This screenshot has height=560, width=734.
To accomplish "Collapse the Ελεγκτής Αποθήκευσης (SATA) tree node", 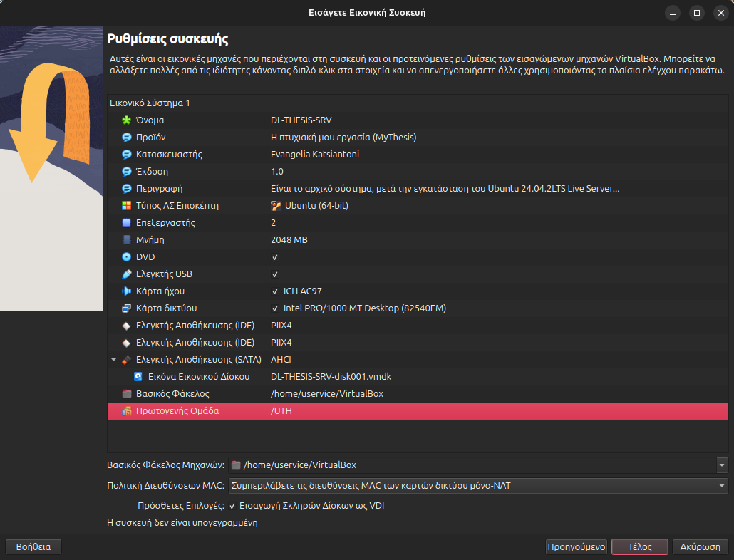I will [113, 360].
